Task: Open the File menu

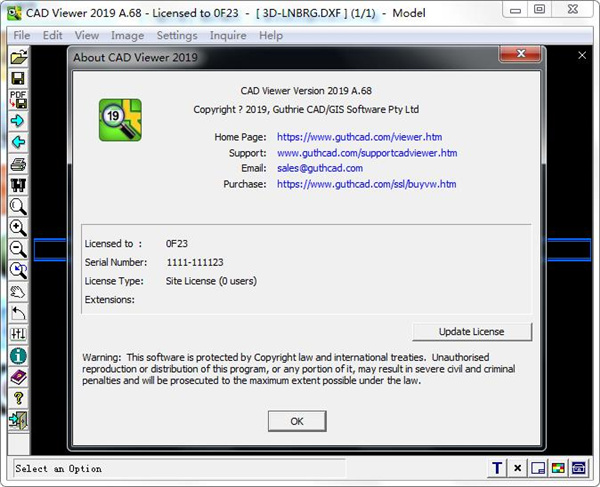Action: [22, 36]
